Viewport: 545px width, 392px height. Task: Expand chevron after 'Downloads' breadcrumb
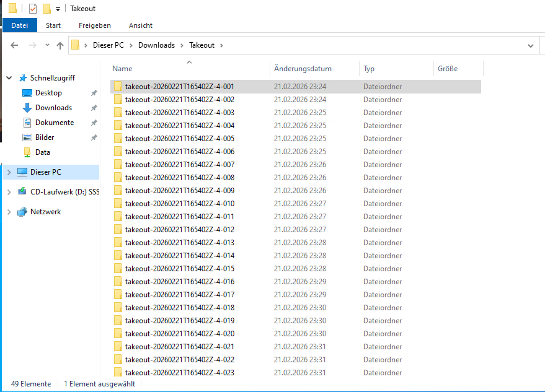(182, 45)
